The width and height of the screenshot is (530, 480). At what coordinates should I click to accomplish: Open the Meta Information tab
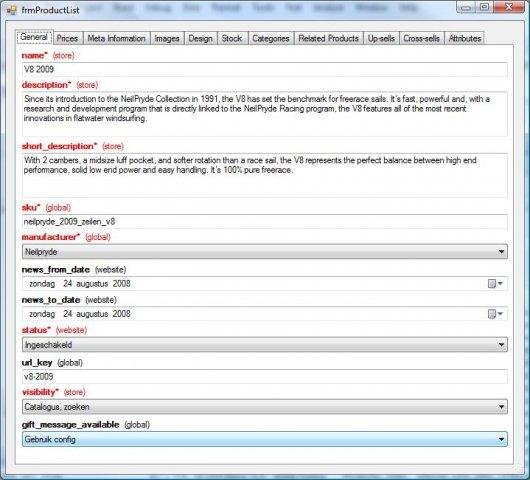point(116,39)
